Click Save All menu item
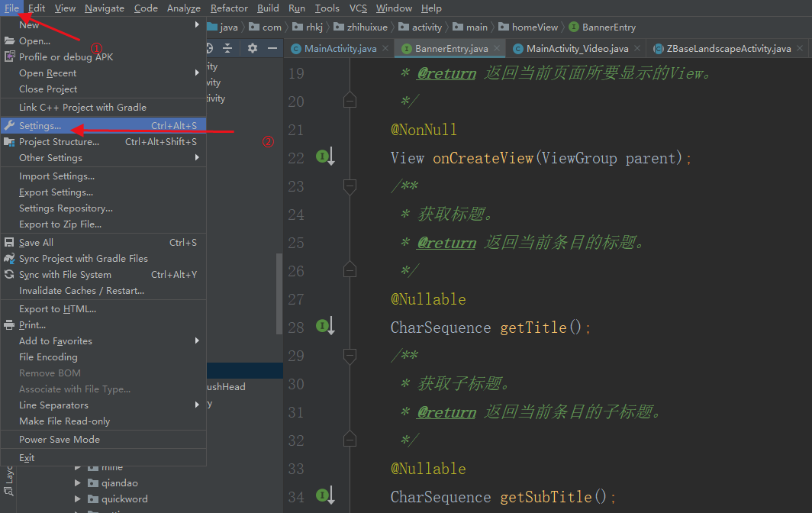This screenshot has height=513, width=812. point(104,243)
